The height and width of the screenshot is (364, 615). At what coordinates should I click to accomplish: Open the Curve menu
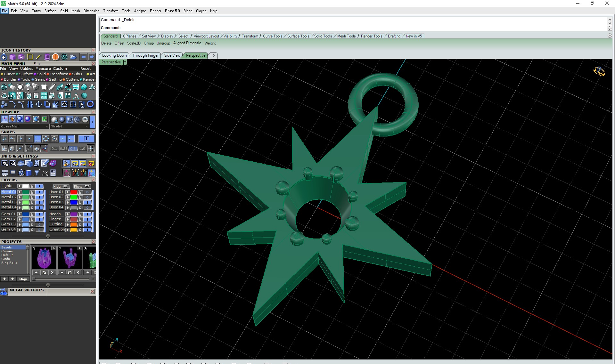tap(36, 11)
